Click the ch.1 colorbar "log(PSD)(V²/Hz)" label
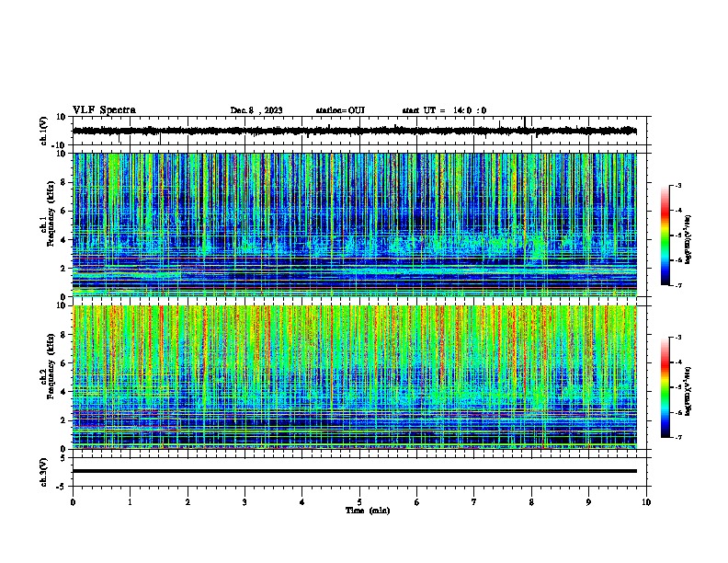 [x=688, y=240]
